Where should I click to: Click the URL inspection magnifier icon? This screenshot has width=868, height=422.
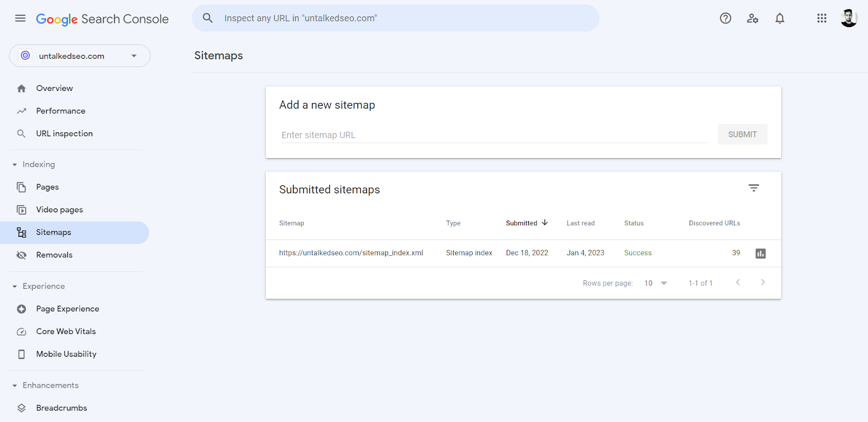tap(22, 134)
